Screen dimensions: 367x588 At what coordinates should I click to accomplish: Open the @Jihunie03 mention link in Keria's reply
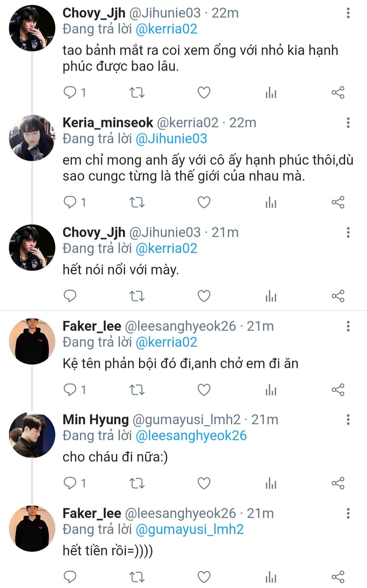[x=171, y=139]
